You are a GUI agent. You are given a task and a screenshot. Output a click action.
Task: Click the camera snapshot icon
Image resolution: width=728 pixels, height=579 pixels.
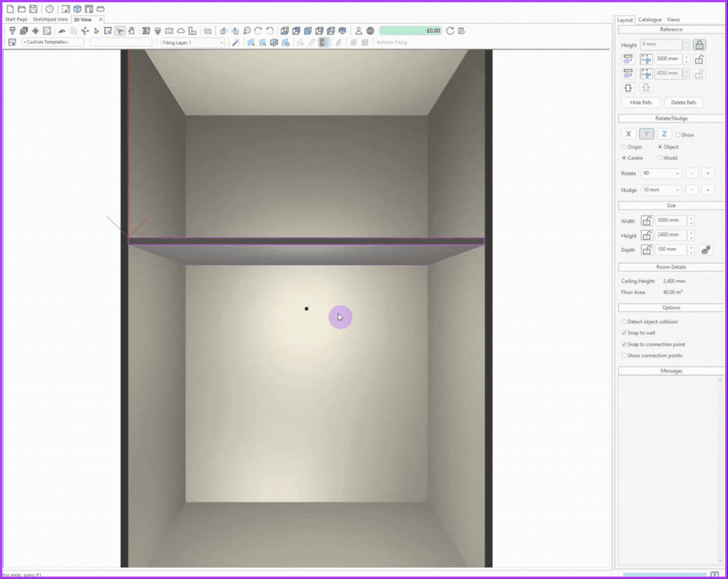[x=169, y=31]
